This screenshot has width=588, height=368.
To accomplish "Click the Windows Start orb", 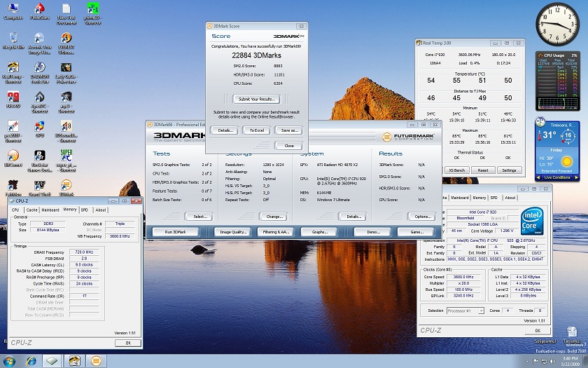I will 9,361.
